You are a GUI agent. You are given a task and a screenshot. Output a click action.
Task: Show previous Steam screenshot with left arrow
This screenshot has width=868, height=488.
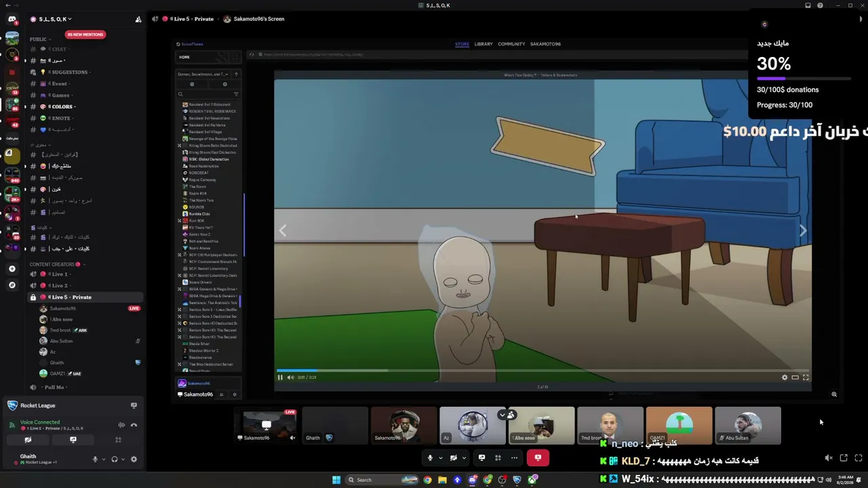click(x=283, y=231)
